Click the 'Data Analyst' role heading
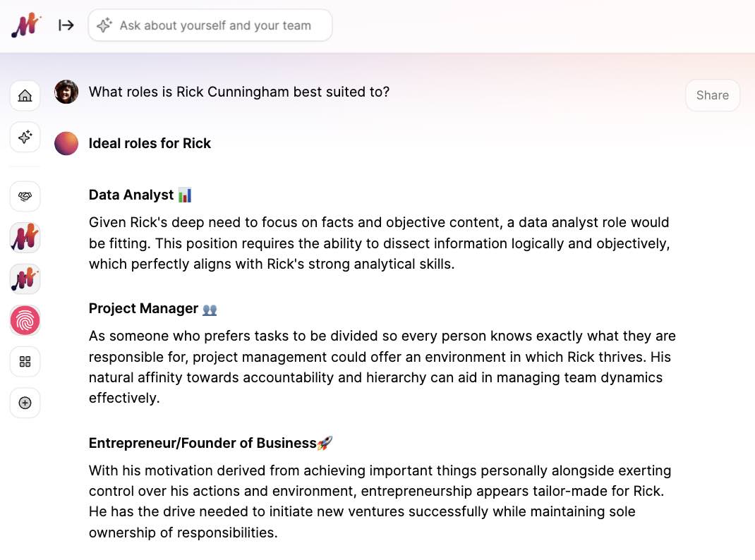This screenshot has width=755, height=560. coord(131,195)
